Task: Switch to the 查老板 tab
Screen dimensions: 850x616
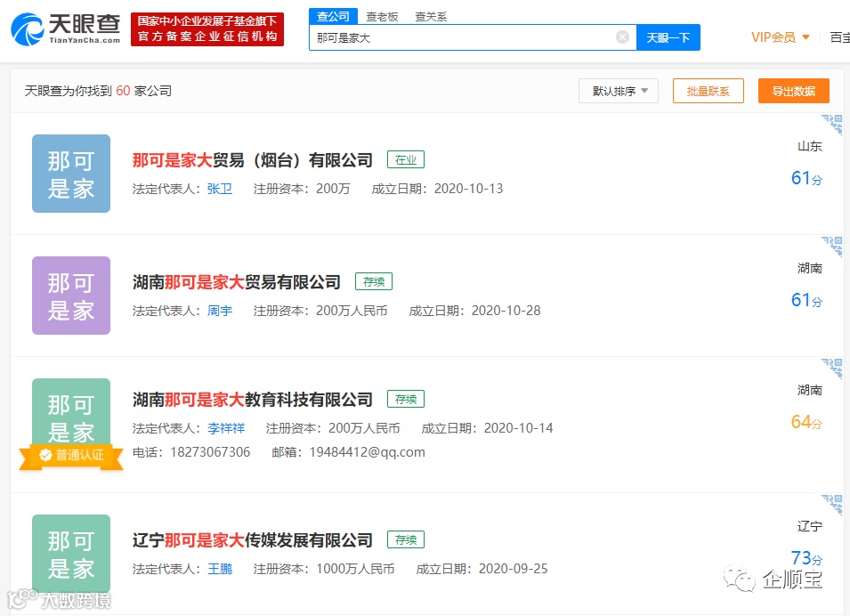Action: (382, 17)
